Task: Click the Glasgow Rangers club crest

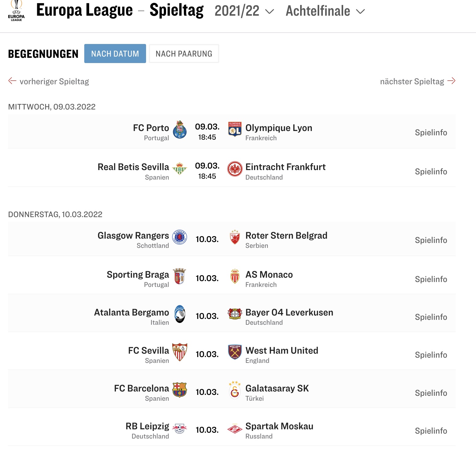Action: pos(180,237)
